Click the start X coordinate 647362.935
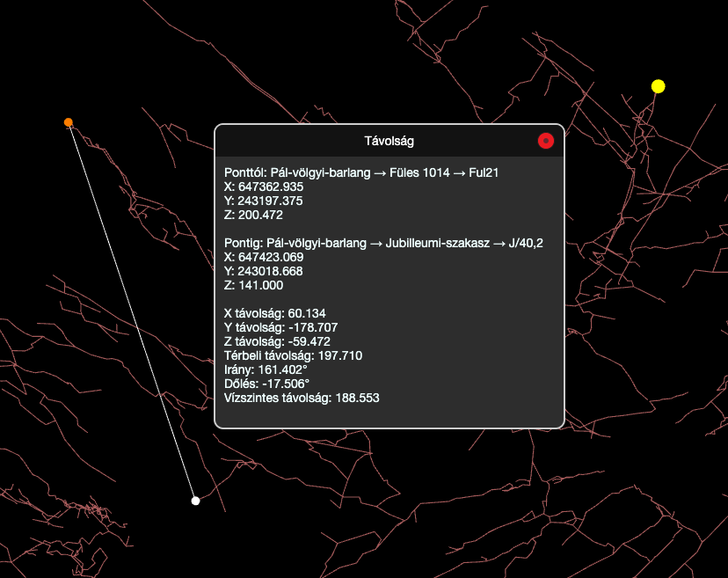The height and width of the screenshot is (578, 728). click(264, 187)
